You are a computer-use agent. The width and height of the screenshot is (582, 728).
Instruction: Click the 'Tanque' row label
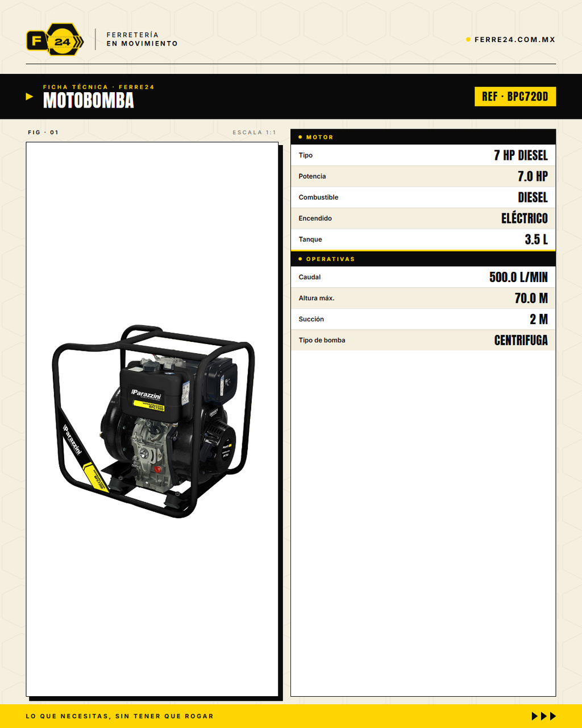(310, 239)
